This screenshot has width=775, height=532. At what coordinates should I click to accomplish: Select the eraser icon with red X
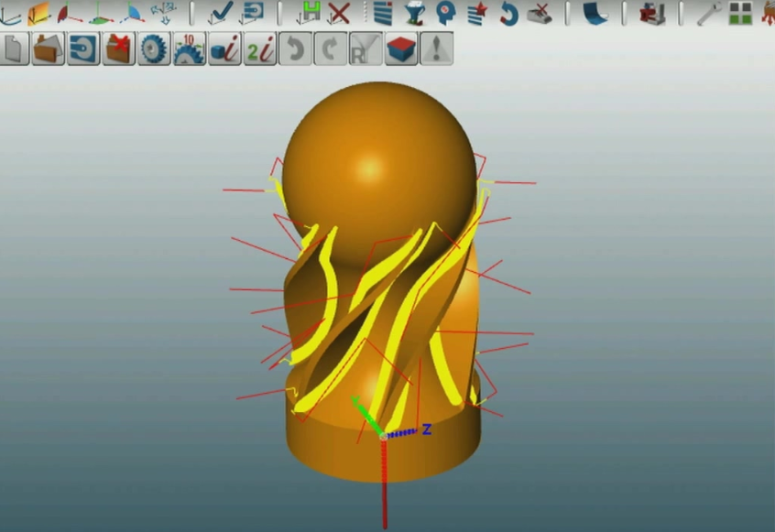point(539,15)
